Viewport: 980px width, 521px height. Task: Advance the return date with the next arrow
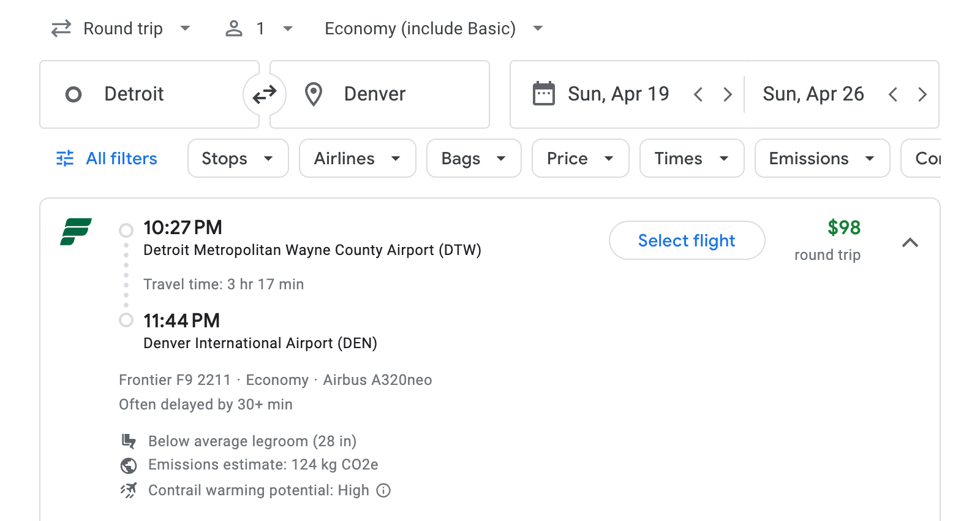click(922, 94)
